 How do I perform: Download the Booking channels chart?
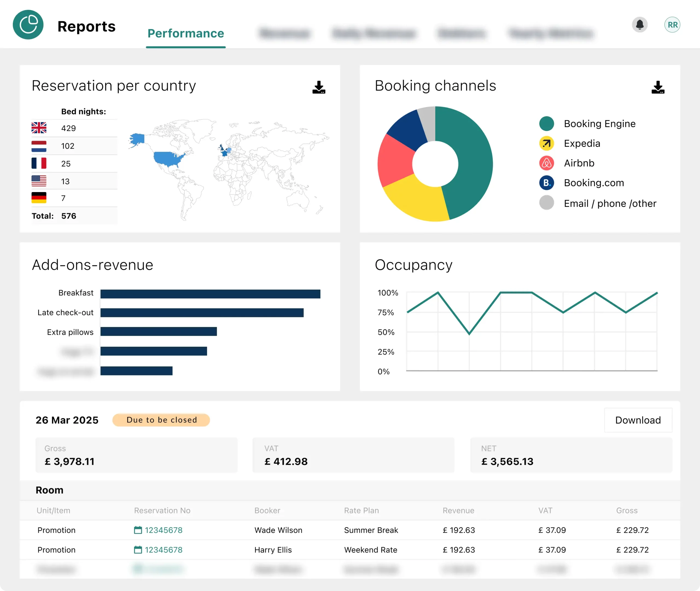(x=658, y=87)
